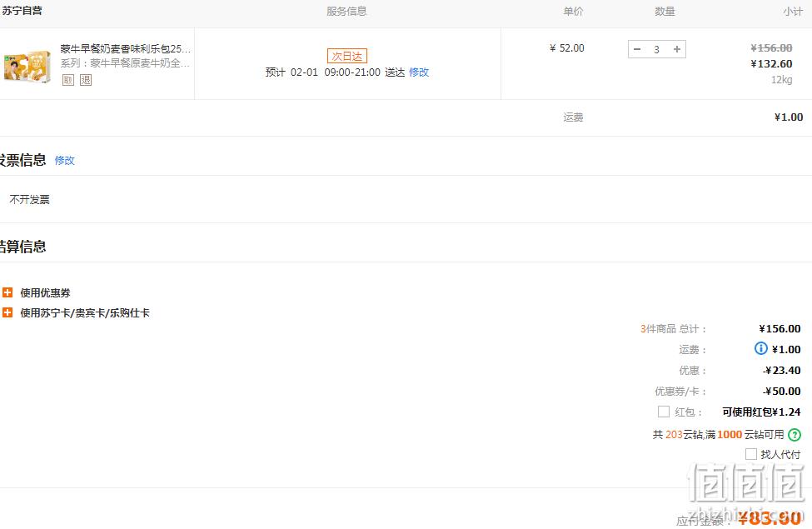
Task: Expand the 使用优惠券 section
Action: pos(7,292)
